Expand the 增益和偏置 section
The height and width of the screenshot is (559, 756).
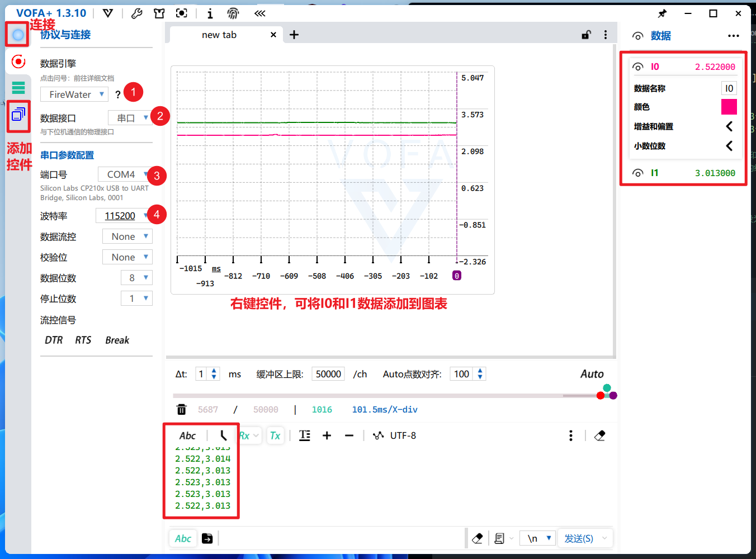click(x=729, y=126)
